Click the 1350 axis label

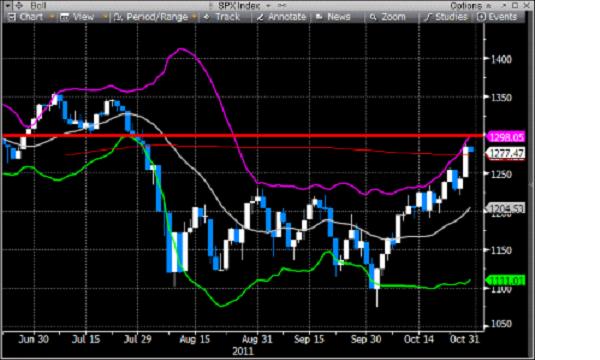point(501,97)
